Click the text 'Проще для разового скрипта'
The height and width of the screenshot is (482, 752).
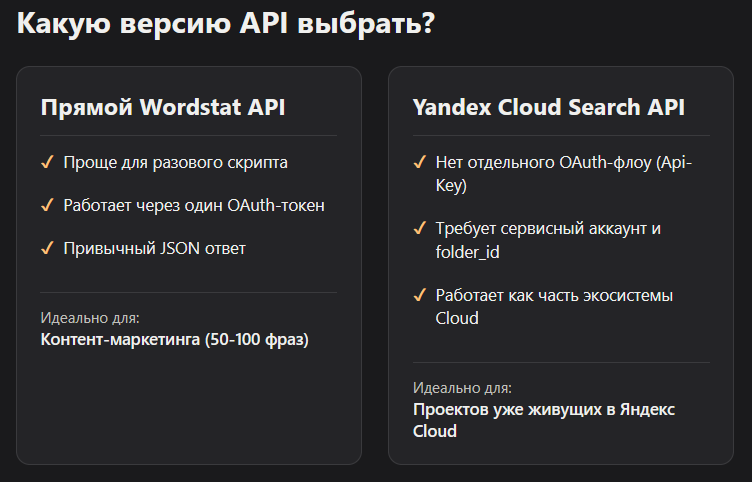pos(176,163)
